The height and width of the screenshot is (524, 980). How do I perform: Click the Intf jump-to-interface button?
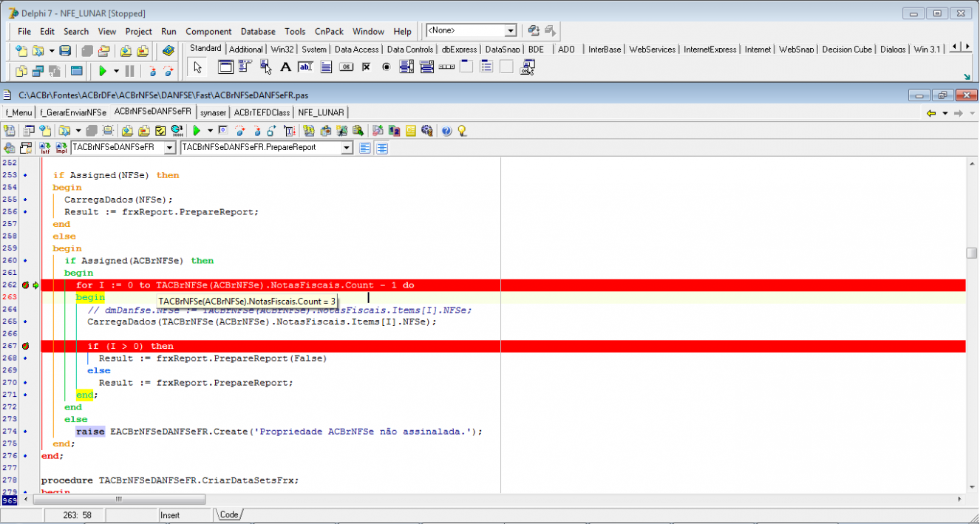(45, 148)
